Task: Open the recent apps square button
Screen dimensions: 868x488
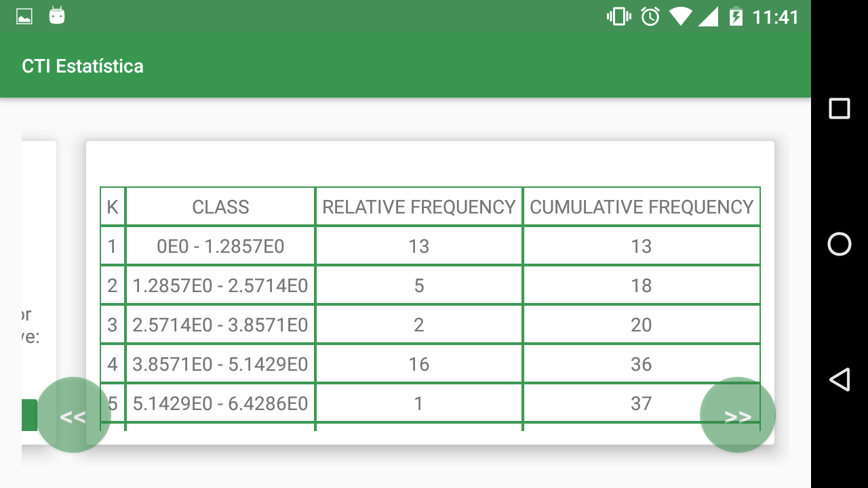Action: pos(840,108)
